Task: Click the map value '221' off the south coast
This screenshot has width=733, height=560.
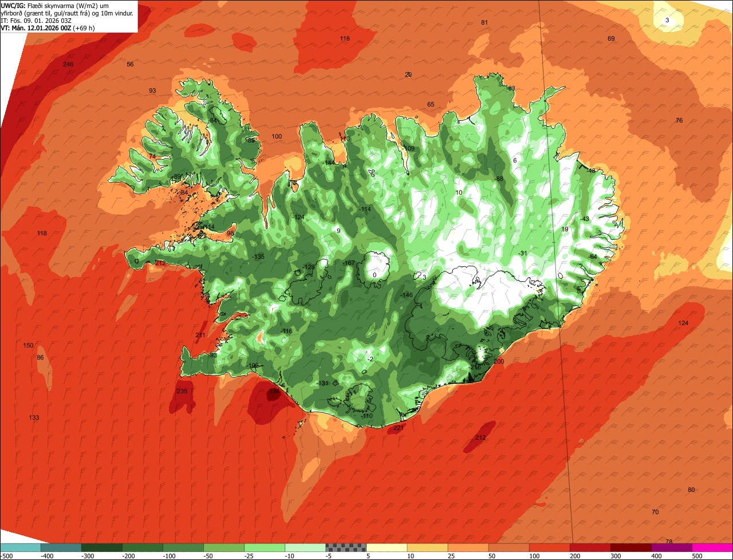Action: click(399, 428)
